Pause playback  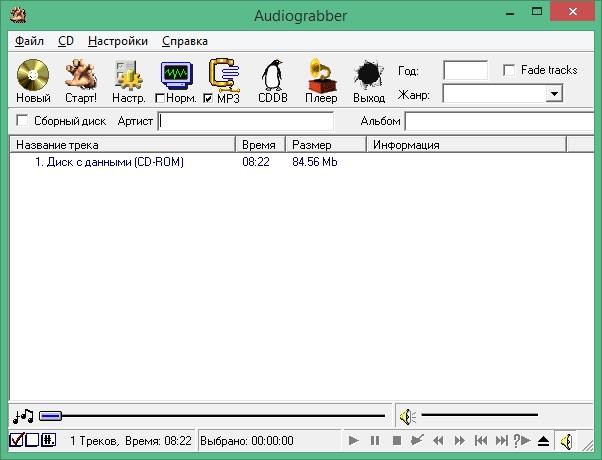click(375, 440)
